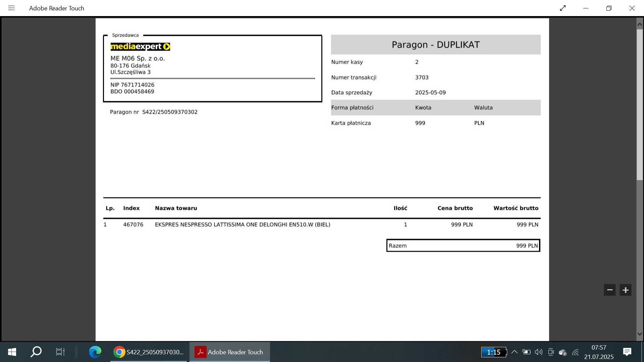Select receipt number S422/250509370302
The image size is (644, 362).
170,112
